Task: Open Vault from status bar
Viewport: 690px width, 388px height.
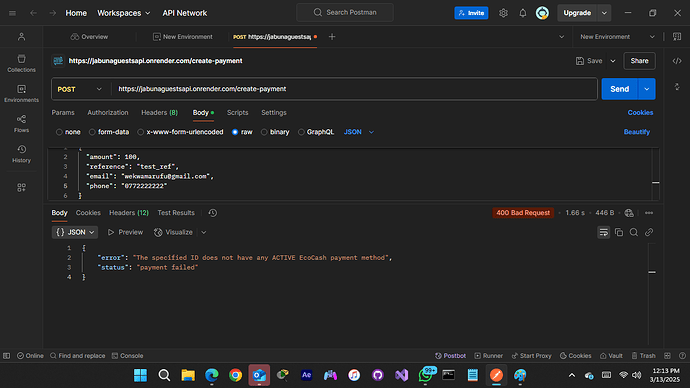Action: point(611,356)
